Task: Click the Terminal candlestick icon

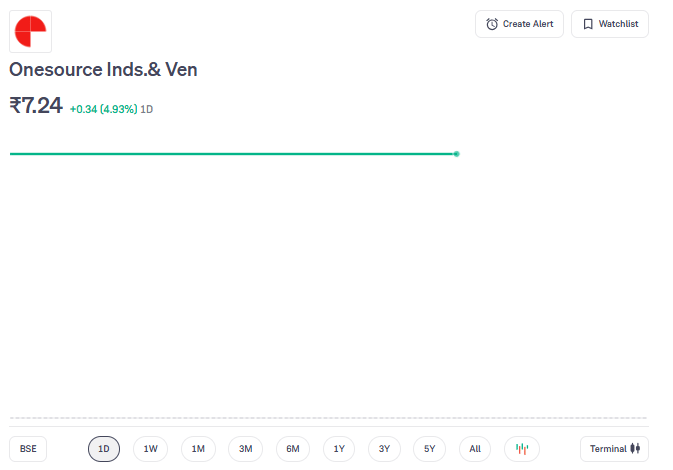Action: coord(635,449)
